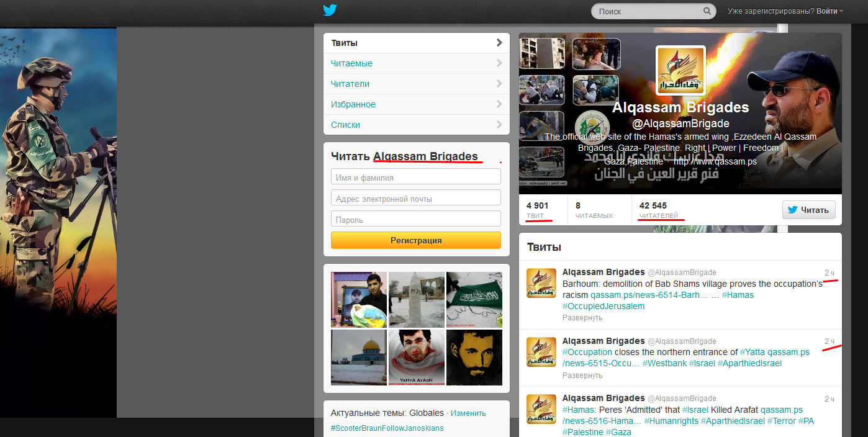This screenshot has height=437, width=868.
Task: Click the magnifier icon in the search box
Action: click(707, 11)
